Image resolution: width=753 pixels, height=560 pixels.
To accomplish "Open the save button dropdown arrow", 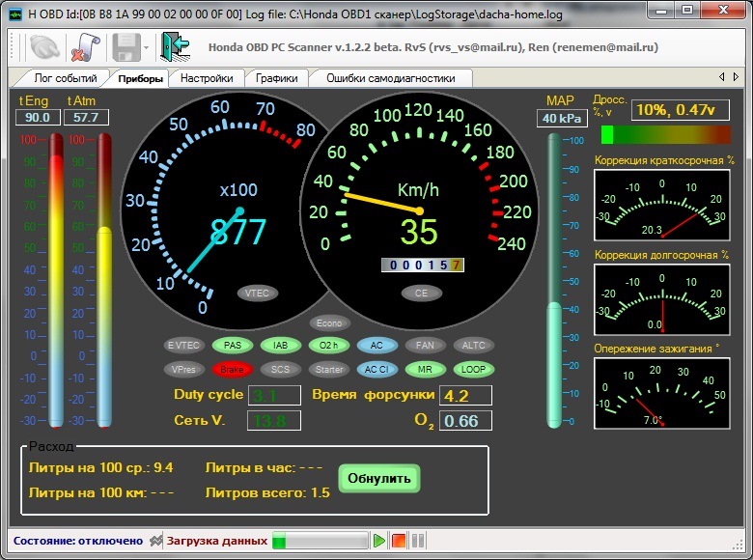I will [x=146, y=48].
